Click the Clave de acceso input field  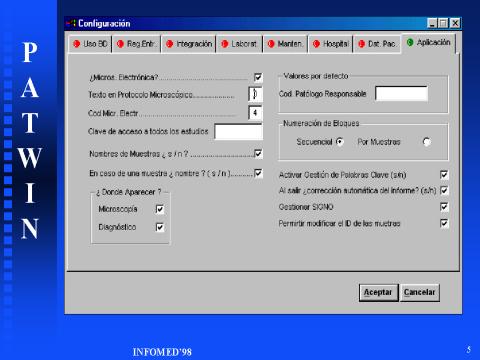click(238, 131)
